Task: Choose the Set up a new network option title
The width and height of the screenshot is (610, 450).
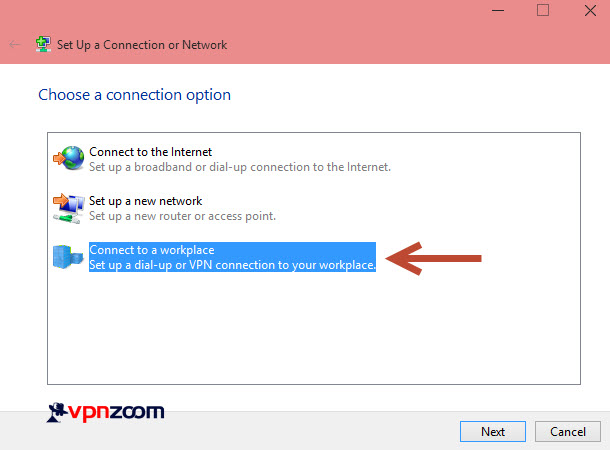Action: pyautogui.click(x=145, y=201)
